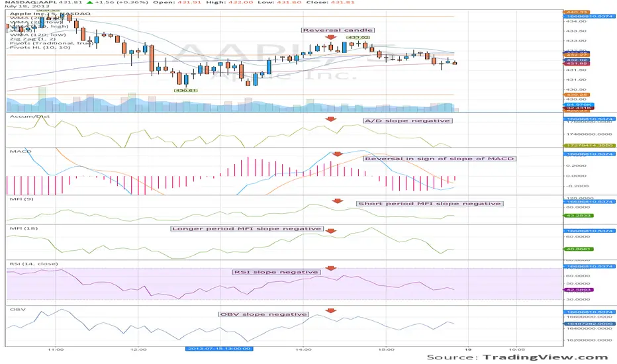Screen dimensions: 617x364
Task: Click the 40.8661 MFI value tag
Action: (x=579, y=249)
